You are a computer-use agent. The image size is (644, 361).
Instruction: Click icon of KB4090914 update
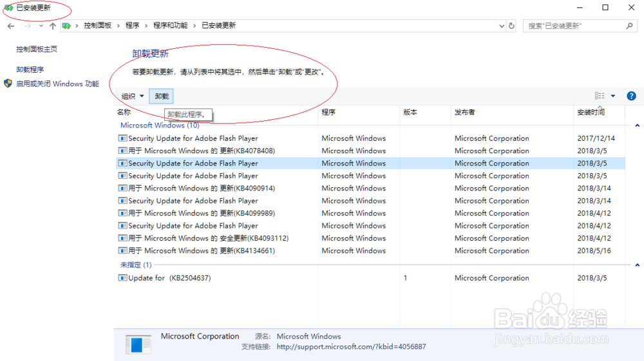coord(122,189)
